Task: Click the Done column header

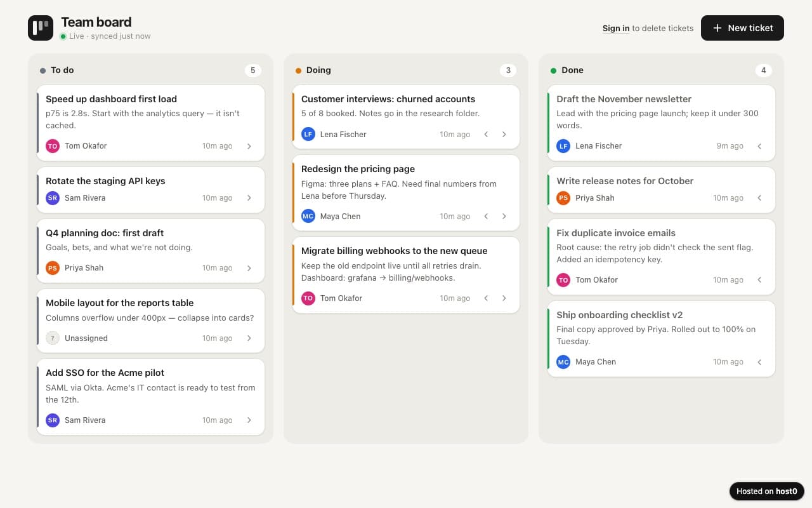Action: [572, 70]
